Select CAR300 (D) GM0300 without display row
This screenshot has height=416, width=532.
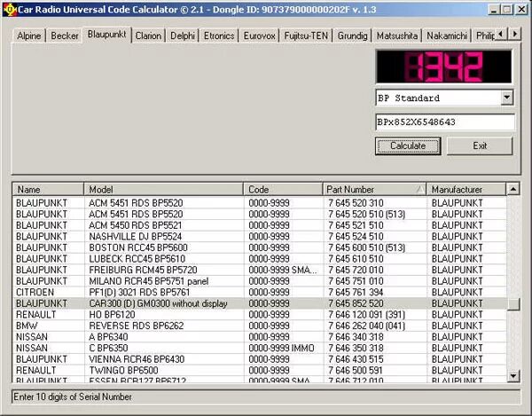pos(260,303)
